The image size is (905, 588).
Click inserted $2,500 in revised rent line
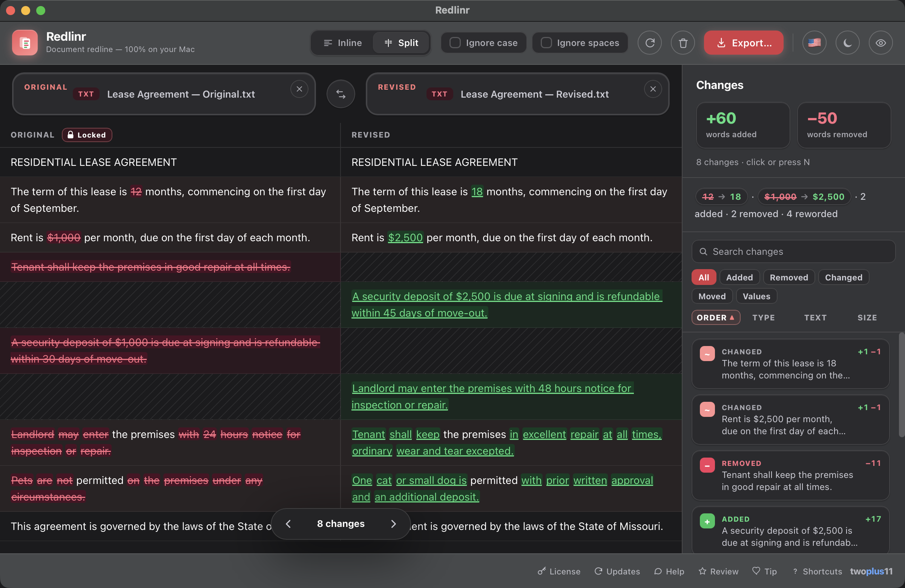[x=405, y=237]
